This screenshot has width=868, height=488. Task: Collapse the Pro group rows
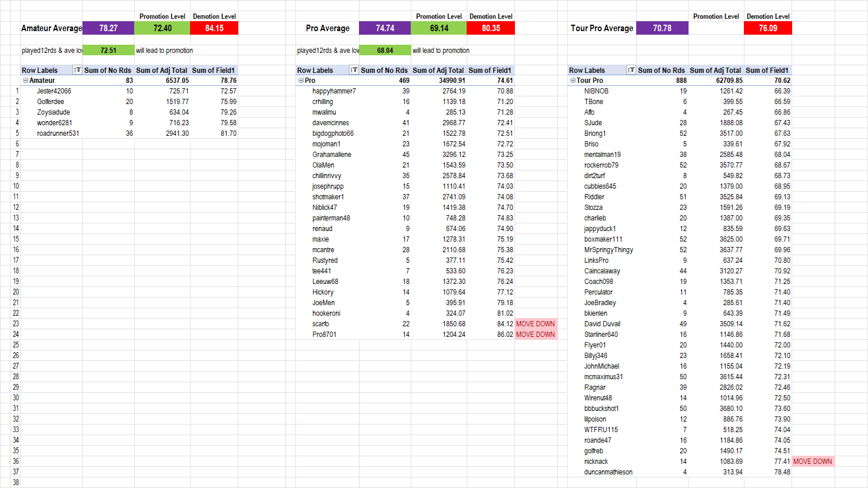coord(301,81)
